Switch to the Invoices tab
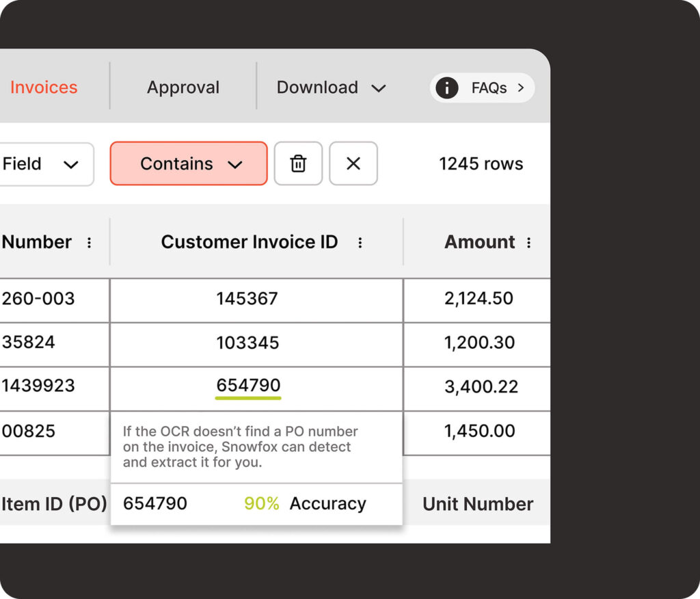Screen dimensions: 700x599 pos(44,88)
